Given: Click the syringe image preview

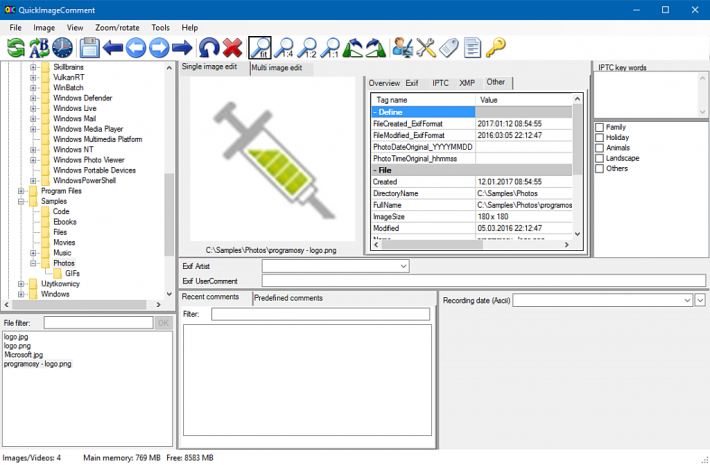Looking at the screenshot, I should 273,158.
